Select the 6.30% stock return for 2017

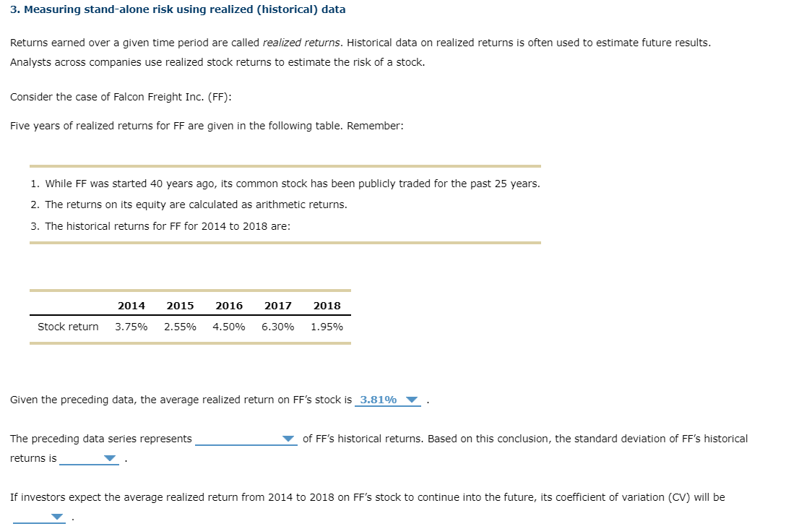tap(278, 327)
